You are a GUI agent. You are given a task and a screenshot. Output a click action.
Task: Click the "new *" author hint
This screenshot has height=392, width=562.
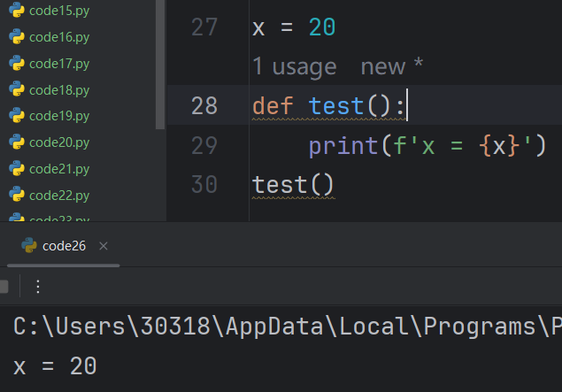[392, 66]
